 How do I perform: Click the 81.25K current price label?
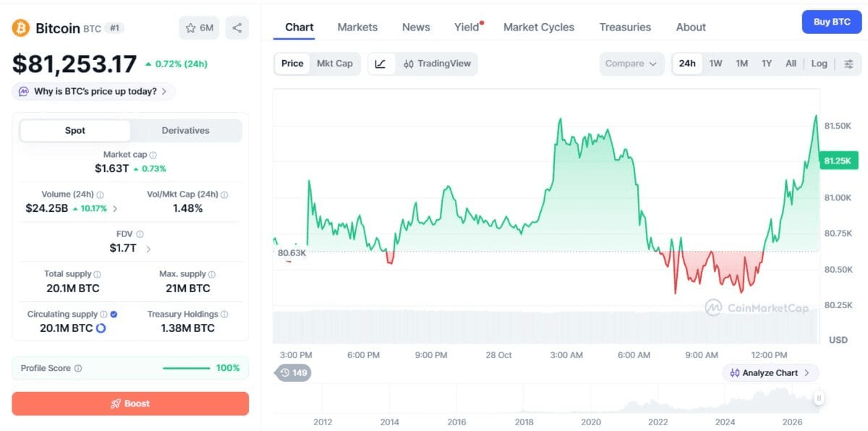click(x=837, y=161)
